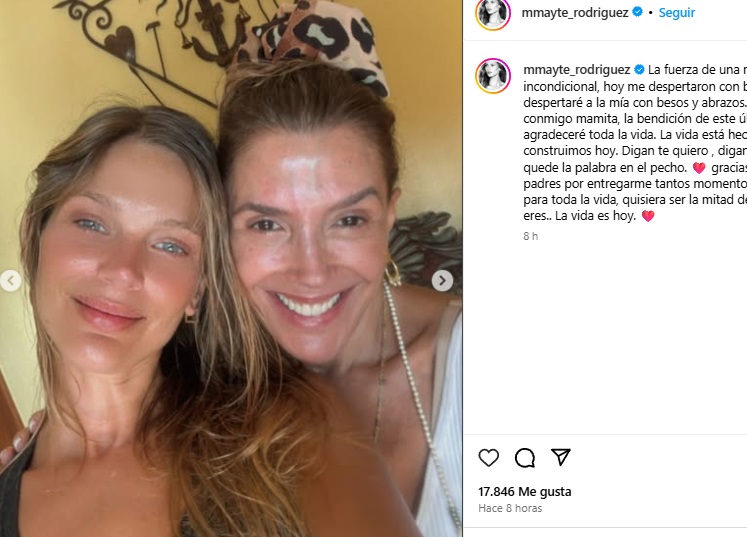Share the post via paper plane icon

[561, 457]
